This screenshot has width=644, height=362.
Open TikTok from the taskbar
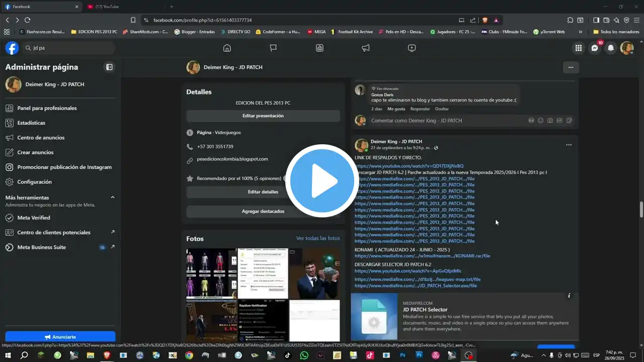[287, 355]
